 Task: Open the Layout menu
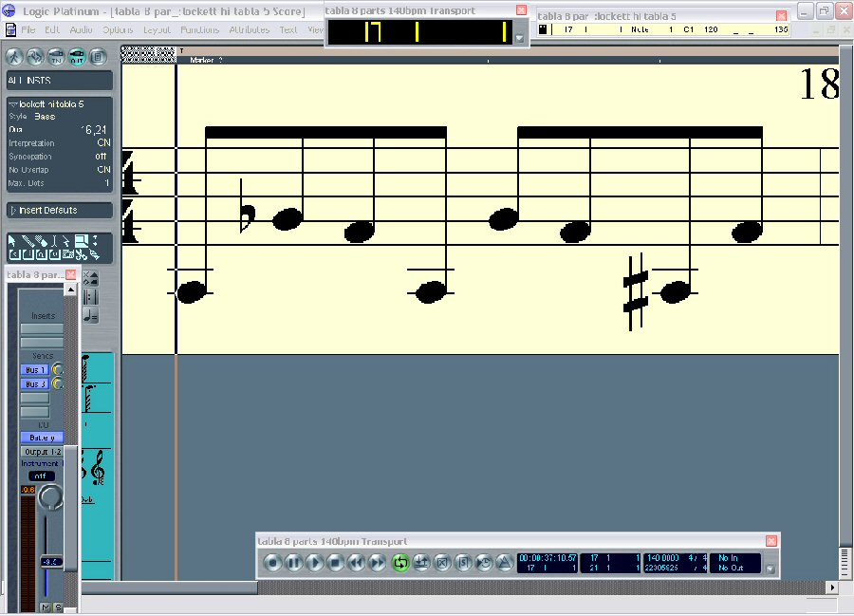157,29
